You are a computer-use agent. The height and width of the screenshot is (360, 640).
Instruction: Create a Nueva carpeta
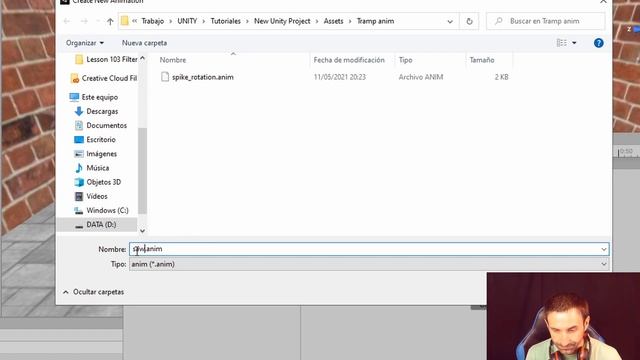(144, 43)
